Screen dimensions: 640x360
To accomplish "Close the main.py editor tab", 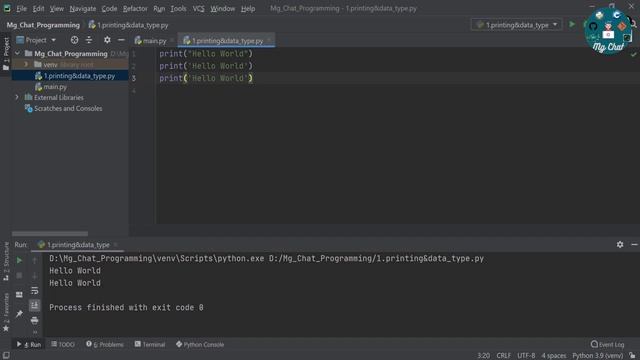I will pyautogui.click(x=172, y=40).
